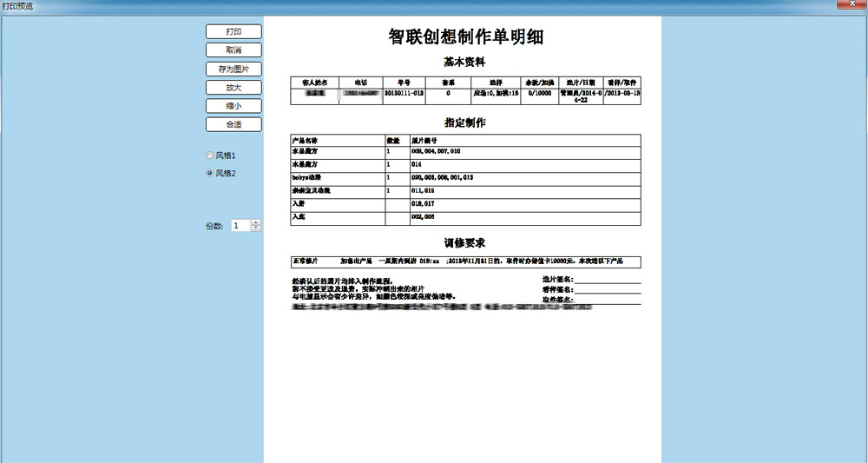The width and height of the screenshot is (868, 463).
Task: Click the 打印 button
Action: (x=233, y=31)
